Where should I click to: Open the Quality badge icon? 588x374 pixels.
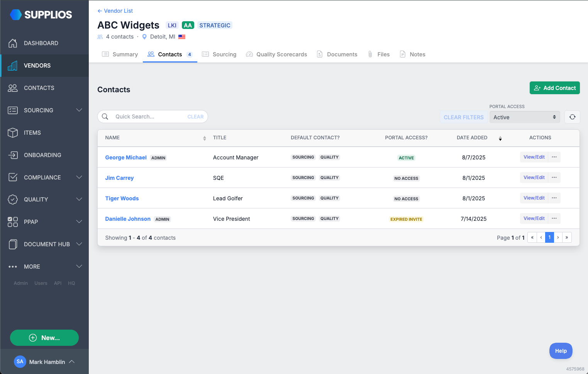(13, 200)
